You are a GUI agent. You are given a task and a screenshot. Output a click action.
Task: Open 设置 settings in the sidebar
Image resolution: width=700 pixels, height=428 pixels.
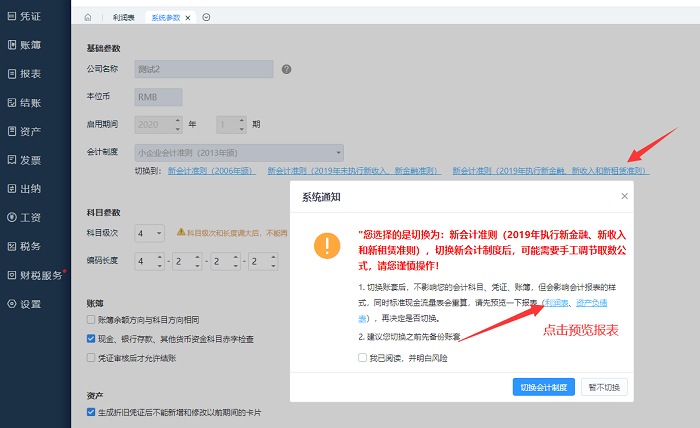point(12,304)
